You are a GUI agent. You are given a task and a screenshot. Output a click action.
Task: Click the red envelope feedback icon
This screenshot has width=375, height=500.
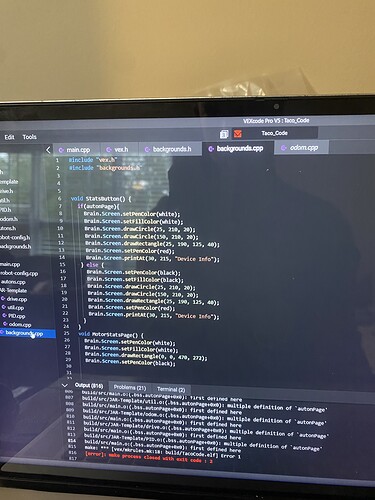pyautogui.click(x=237, y=134)
